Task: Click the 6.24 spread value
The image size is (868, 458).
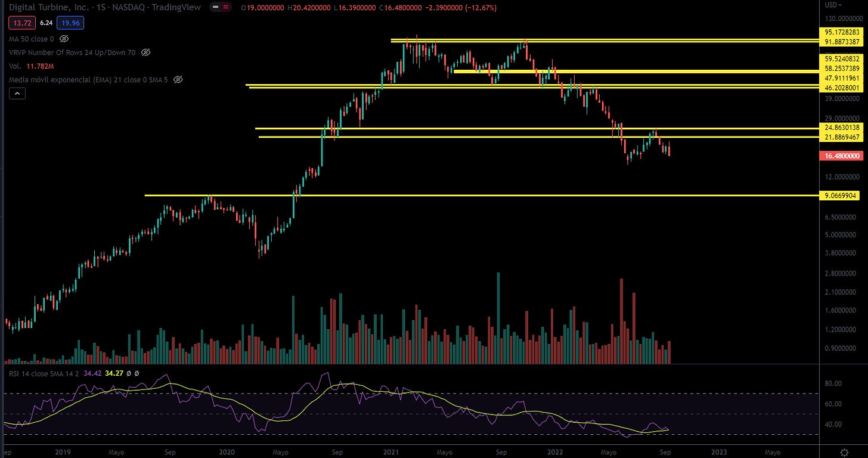Action: coord(45,23)
